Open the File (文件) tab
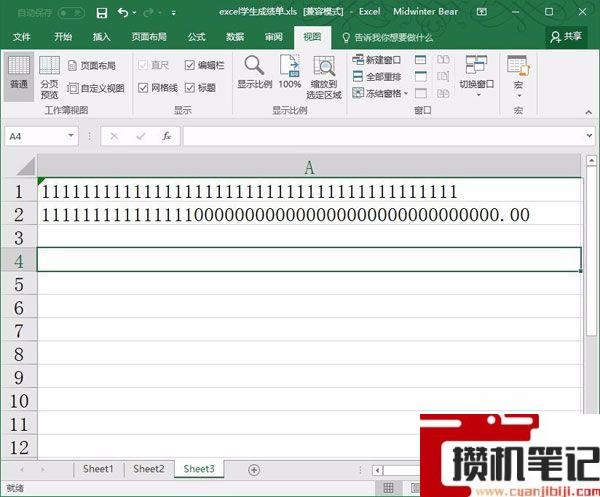The width and height of the screenshot is (600, 497). pos(21,37)
